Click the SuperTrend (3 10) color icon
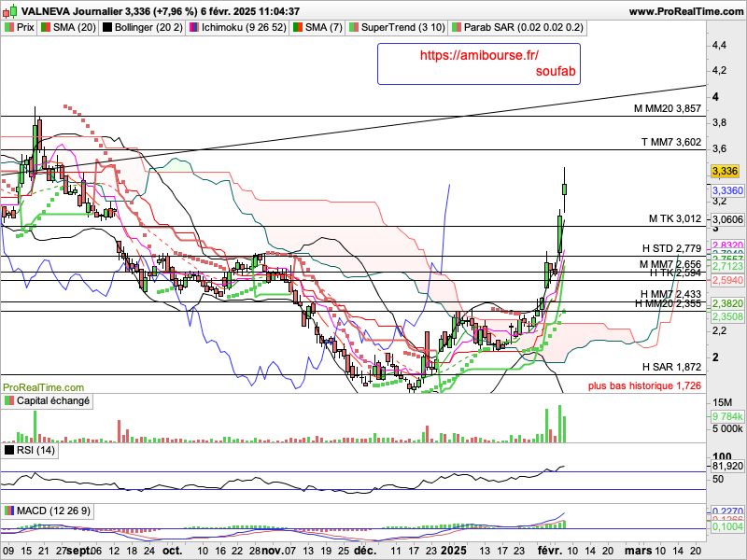Screen dimensions: 747x560 354,28
